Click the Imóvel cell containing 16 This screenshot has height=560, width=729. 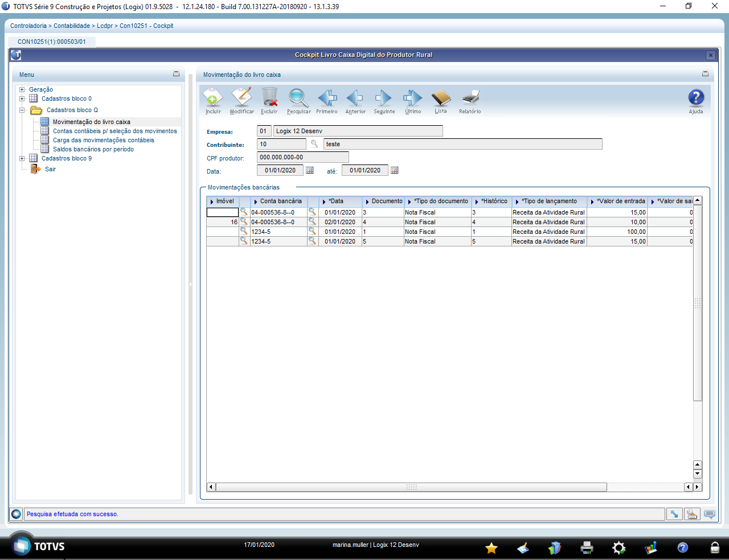[223, 222]
